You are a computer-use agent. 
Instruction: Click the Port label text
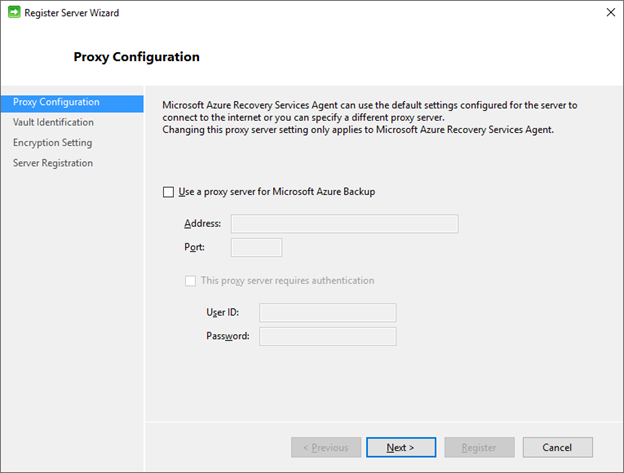pyautogui.click(x=194, y=247)
